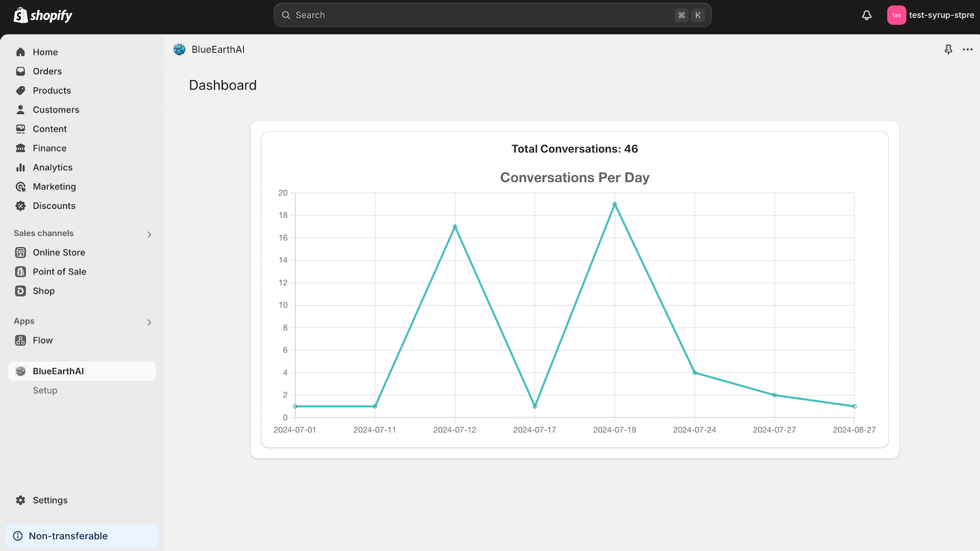Click the Flow app icon

21,340
